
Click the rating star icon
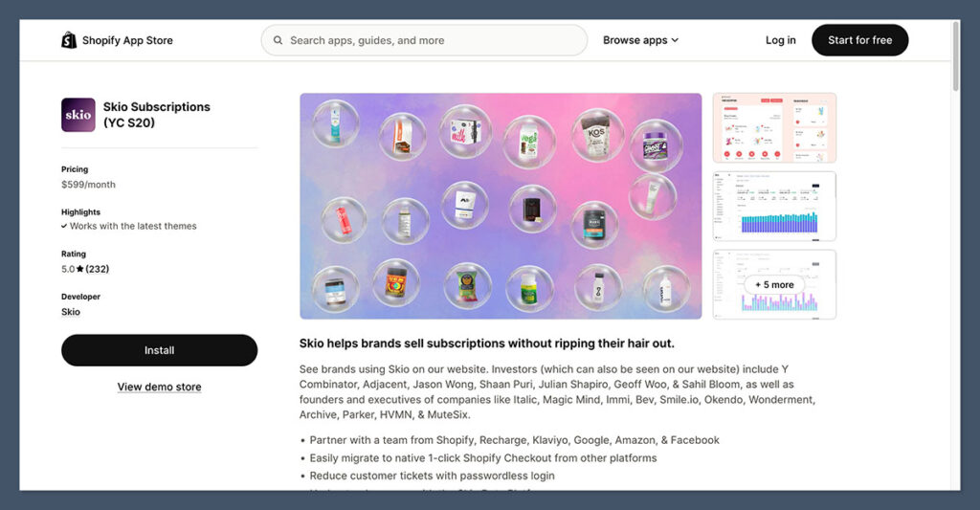(x=80, y=270)
